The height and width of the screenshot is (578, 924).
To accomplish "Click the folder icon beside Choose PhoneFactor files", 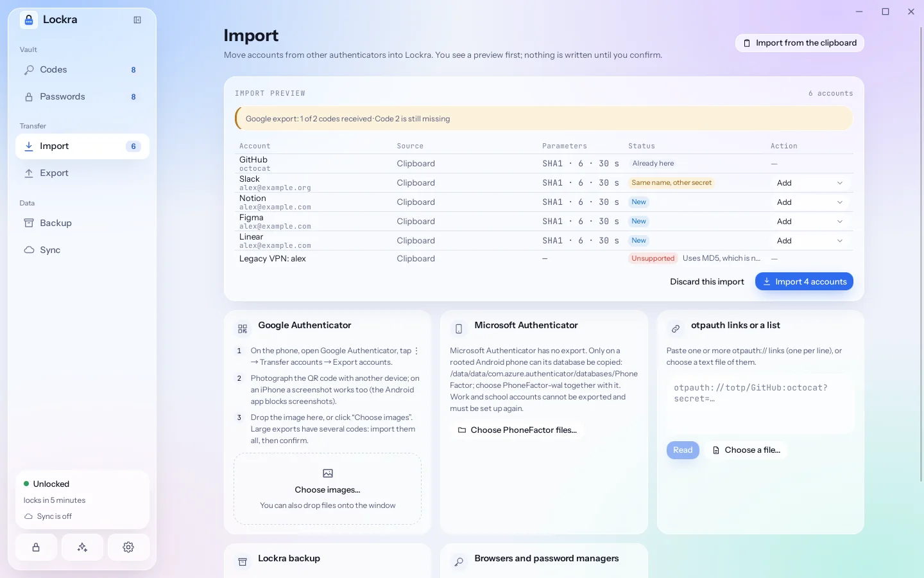I will click(x=461, y=430).
